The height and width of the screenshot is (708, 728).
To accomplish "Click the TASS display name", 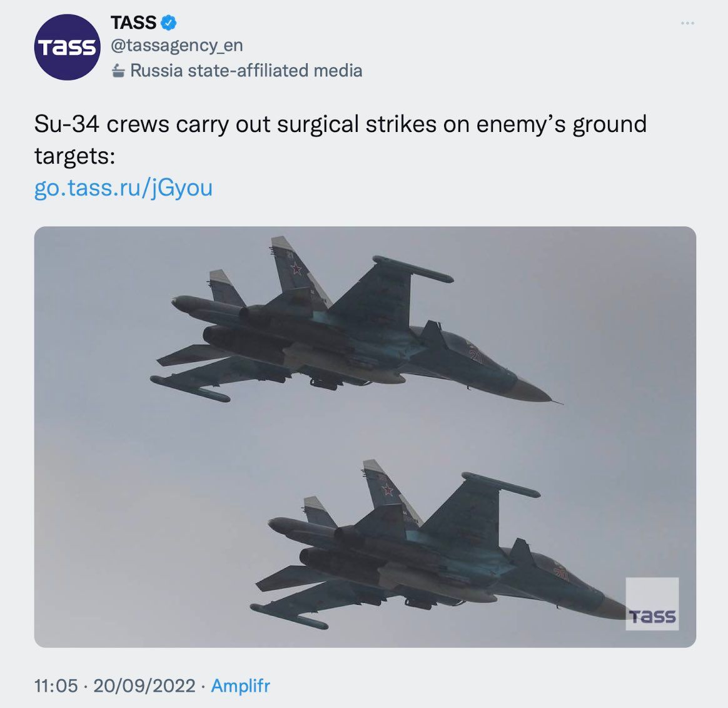I will tap(133, 23).
